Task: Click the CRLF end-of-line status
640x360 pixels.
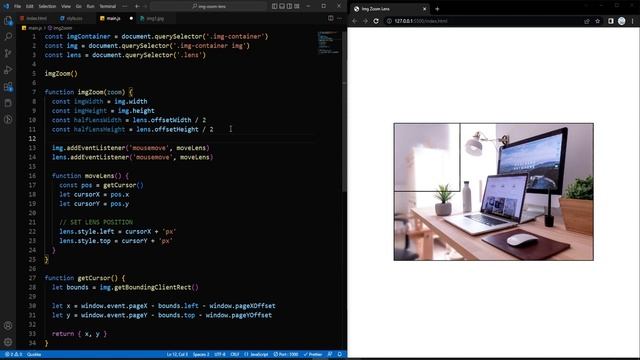Action: click(x=235, y=354)
